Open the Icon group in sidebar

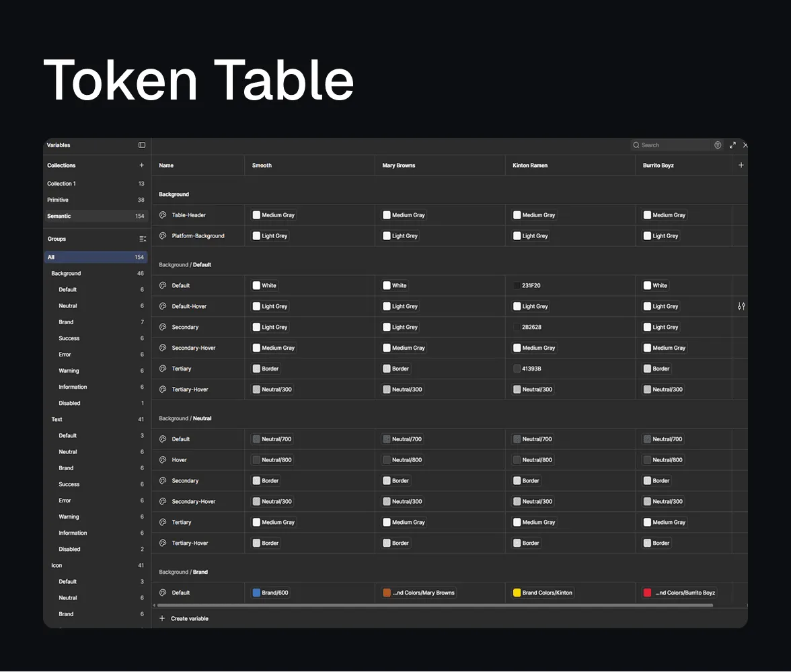coord(96,566)
